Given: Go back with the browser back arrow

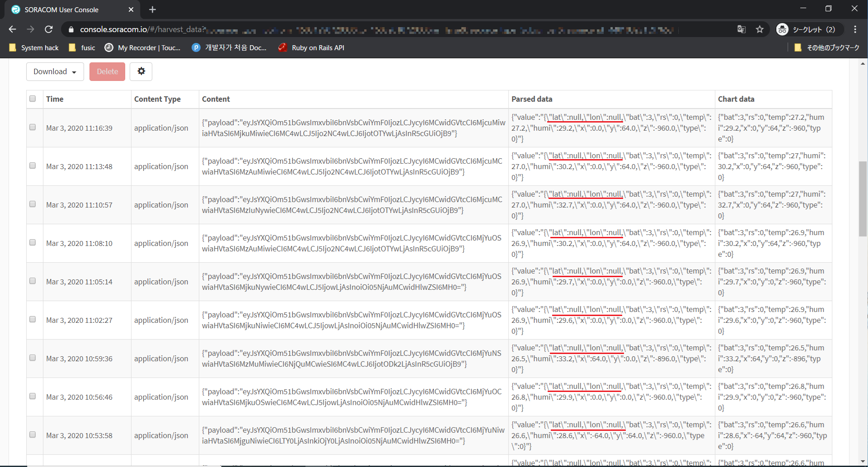Looking at the screenshot, I should [13, 29].
